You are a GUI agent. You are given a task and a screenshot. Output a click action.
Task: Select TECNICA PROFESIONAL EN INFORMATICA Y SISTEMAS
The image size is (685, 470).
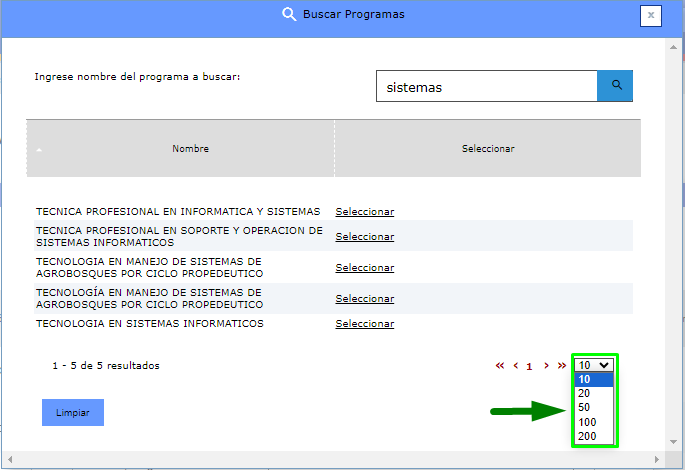(x=364, y=212)
